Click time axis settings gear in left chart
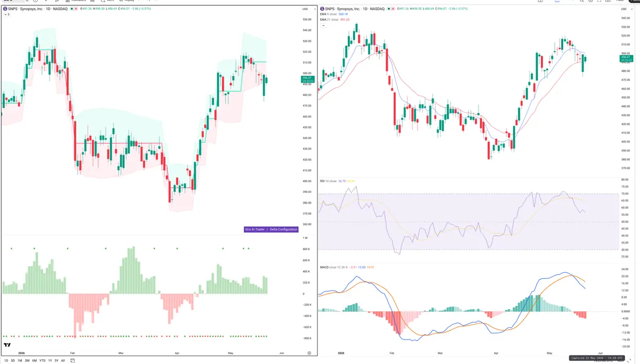The height and width of the screenshot is (364, 640). 309,353
